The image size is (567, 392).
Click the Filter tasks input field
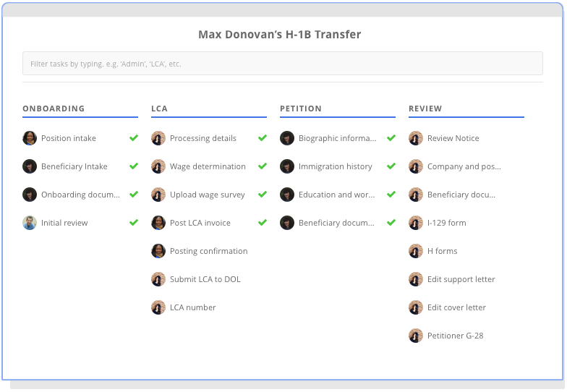[x=282, y=64]
